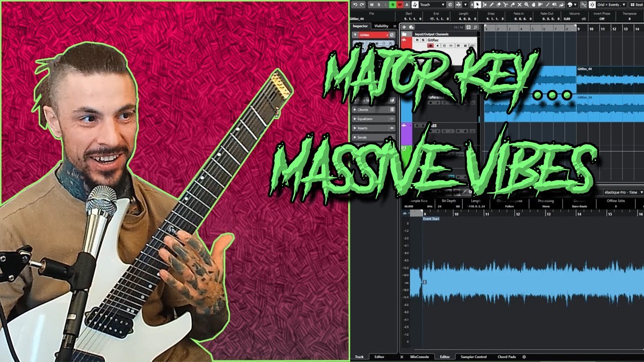Viewport: 644px width, 362px height.
Task: Toggle the green Read automation button R
Action: [393, 5]
